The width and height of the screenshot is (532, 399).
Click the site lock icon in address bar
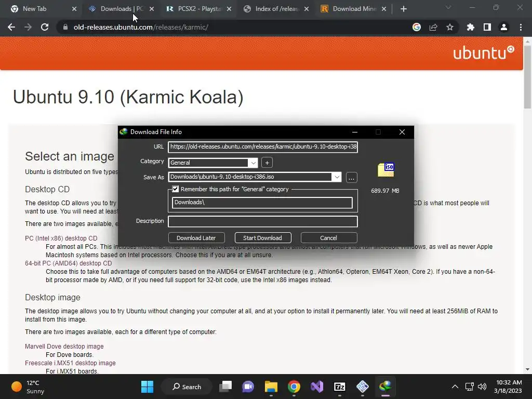[x=65, y=27]
